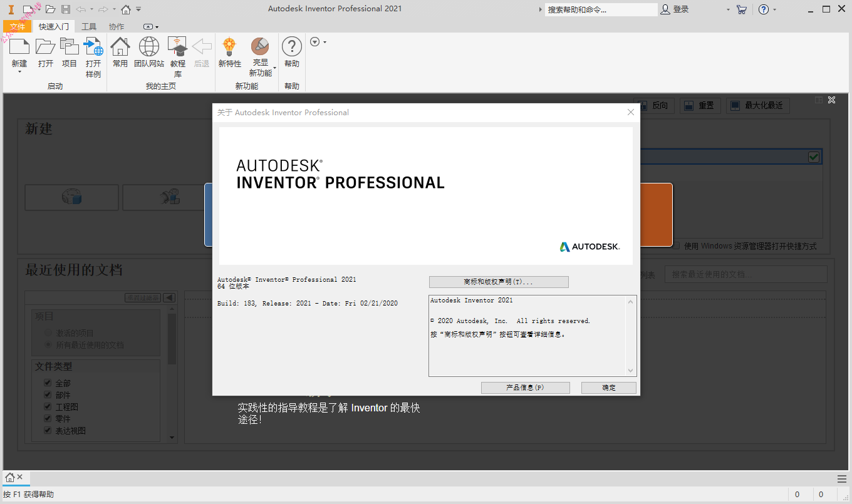Image resolution: width=852 pixels, height=504 pixels.
Task: Click the 重置过滤器 button
Action: coord(143,297)
